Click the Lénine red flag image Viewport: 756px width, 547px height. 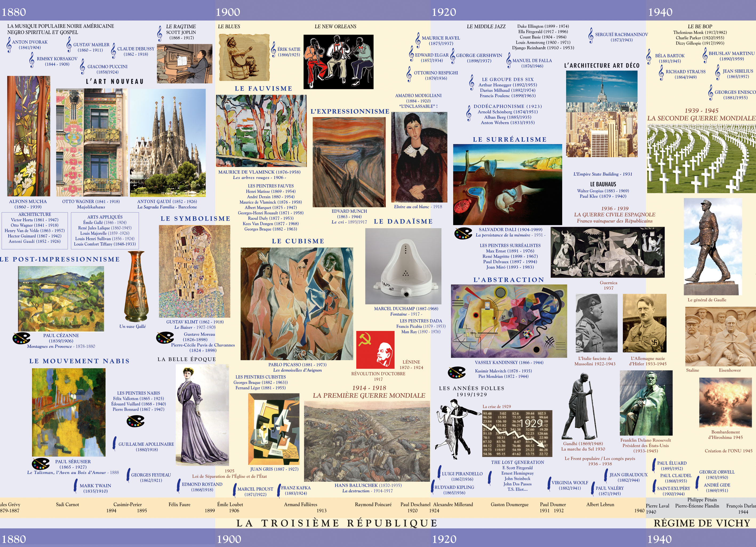tap(375, 350)
